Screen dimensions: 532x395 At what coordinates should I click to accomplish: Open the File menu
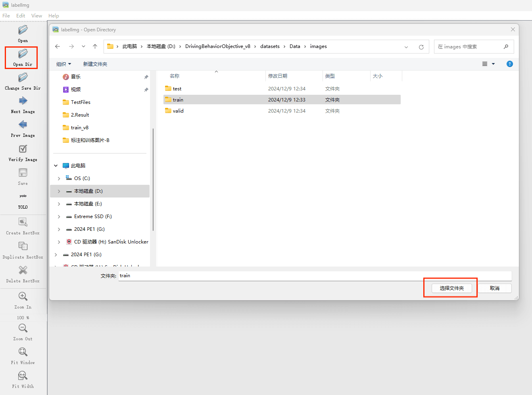click(x=6, y=16)
